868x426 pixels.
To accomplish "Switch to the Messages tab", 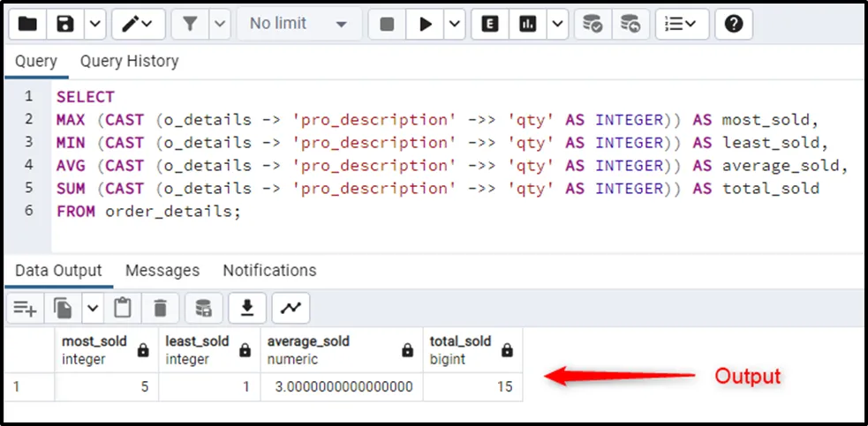I will point(162,271).
